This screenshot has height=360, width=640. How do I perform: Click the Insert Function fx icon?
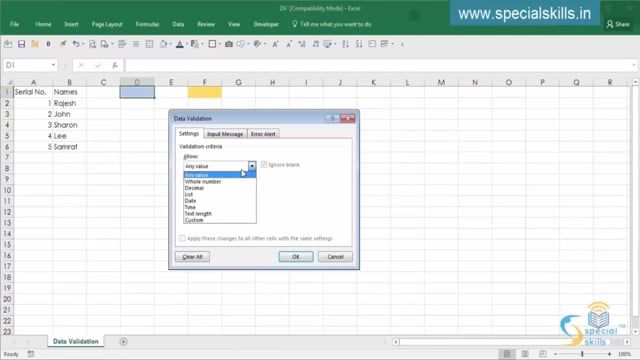(115, 65)
